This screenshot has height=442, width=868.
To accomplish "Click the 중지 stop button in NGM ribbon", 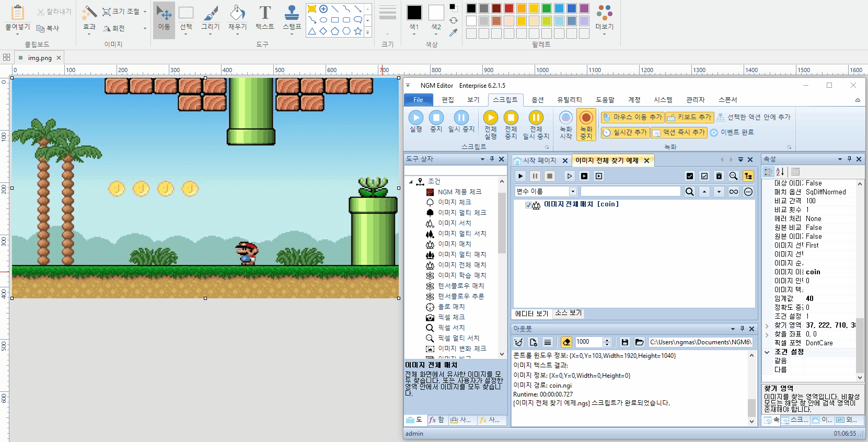I will (x=436, y=122).
